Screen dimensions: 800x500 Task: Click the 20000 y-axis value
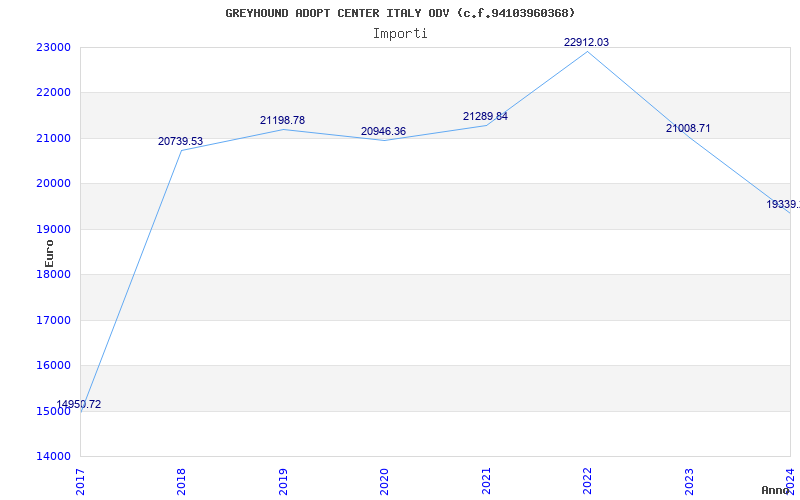tap(53, 184)
